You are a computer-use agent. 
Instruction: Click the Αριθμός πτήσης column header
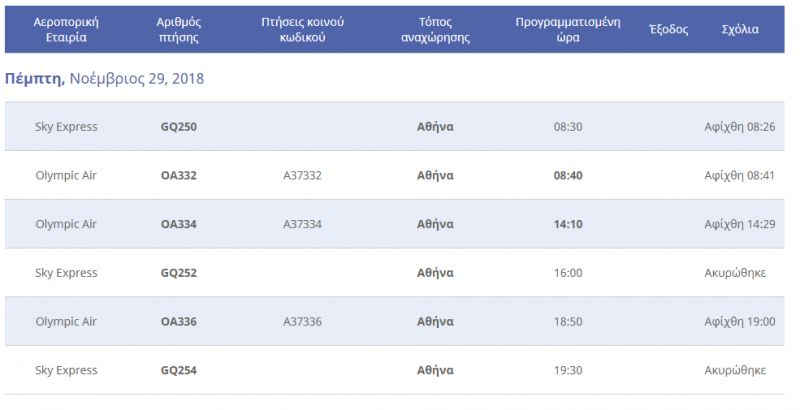pyautogui.click(x=179, y=30)
